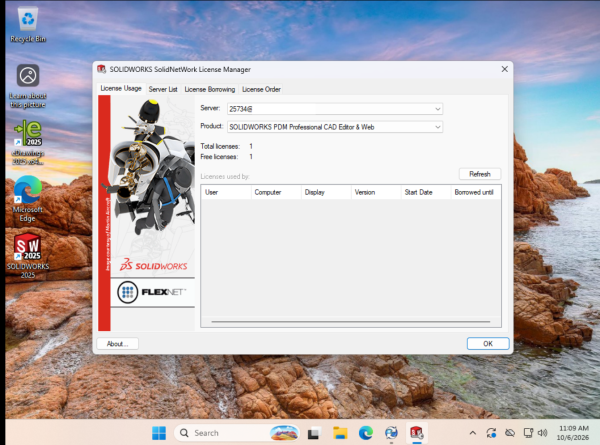The width and height of the screenshot is (600, 445).
Task: Click the horizontal scrollbar in license list
Action: 351,322
